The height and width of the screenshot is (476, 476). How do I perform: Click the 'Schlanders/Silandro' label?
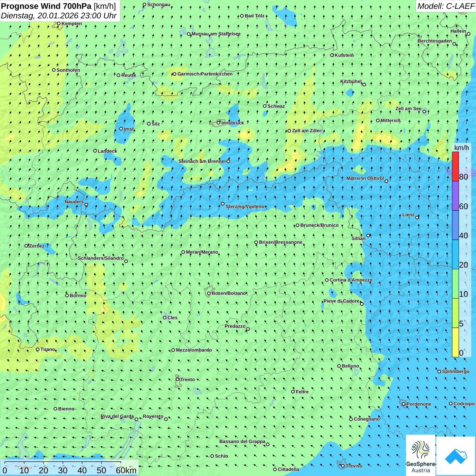[x=101, y=258]
